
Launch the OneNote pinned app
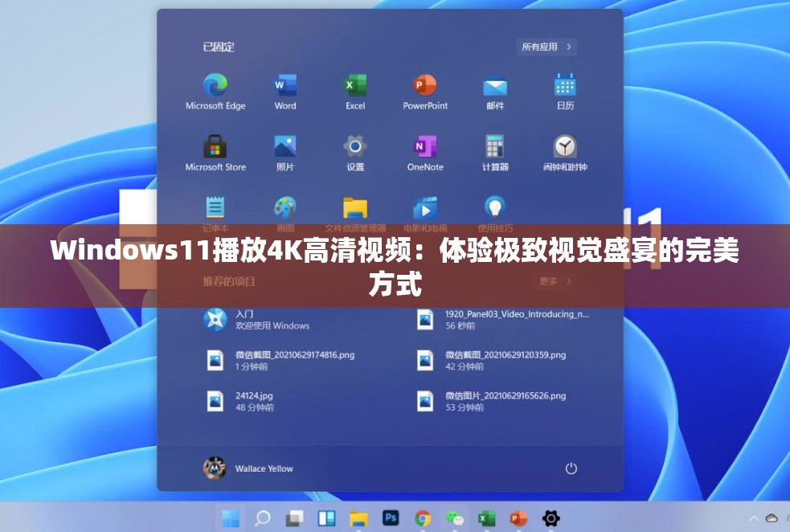pos(425,153)
